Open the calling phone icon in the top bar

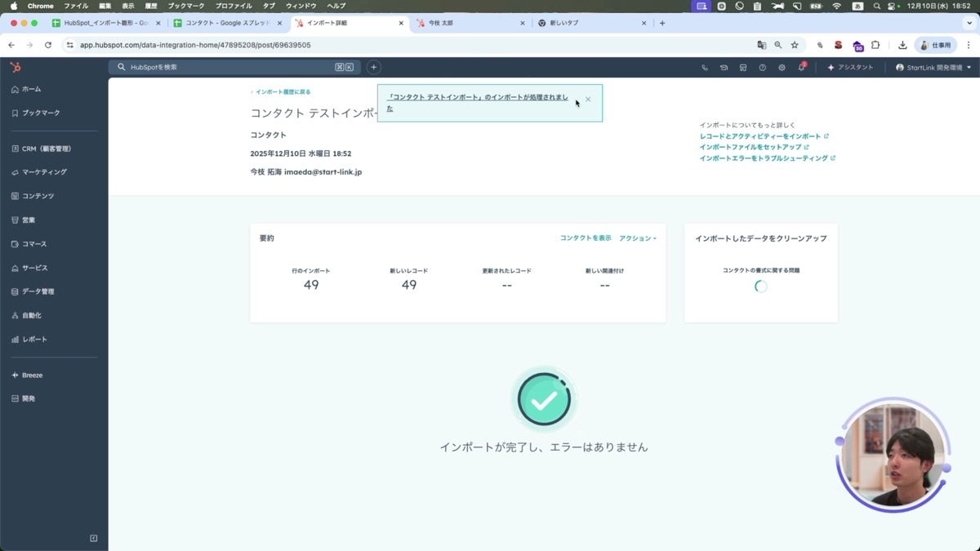(x=705, y=67)
